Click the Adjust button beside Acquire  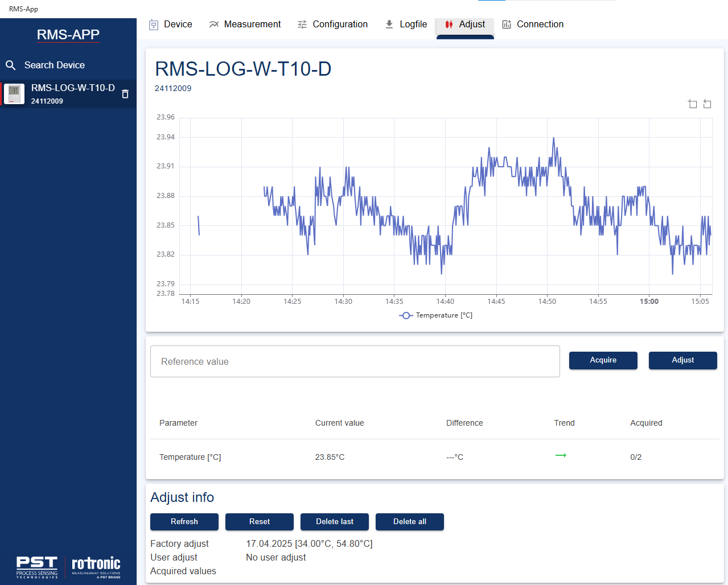pos(683,360)
